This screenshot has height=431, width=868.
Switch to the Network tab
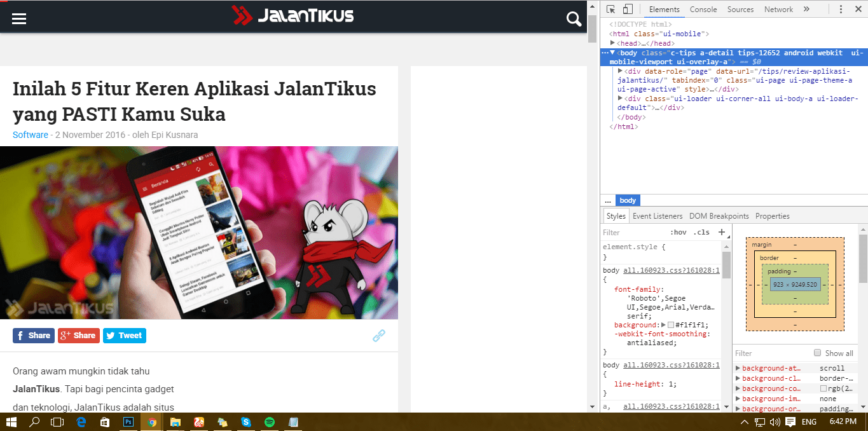coord(778,9)
